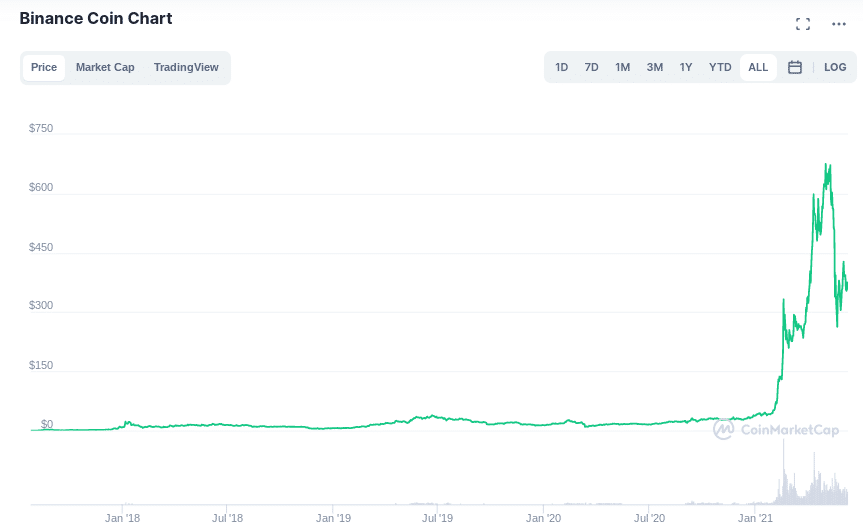Image resolution: width=863 pixels, height=531 pixels.
Task: Switch to the TradingView tab
Action: (186, 67)
